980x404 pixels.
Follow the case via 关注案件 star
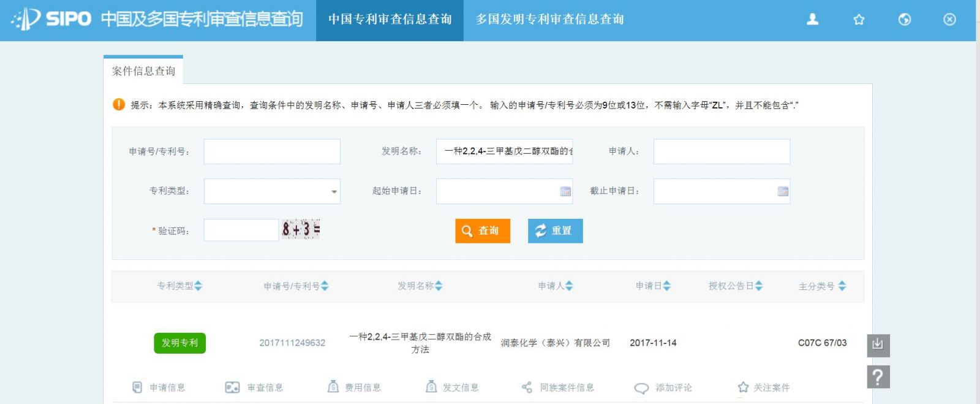tap(763, 387)
